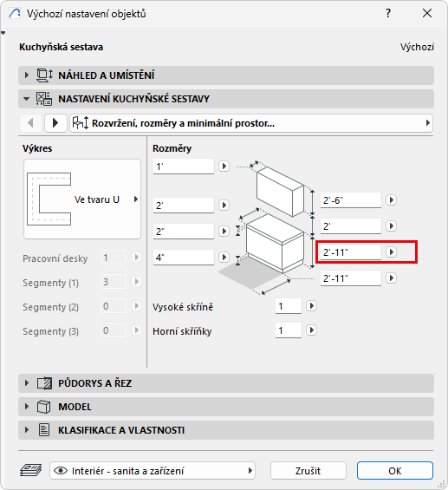The image size is (448, 490).
Task: Open Interiér - sanita a zařízení layer dropdown
Action: coord(153,471)
